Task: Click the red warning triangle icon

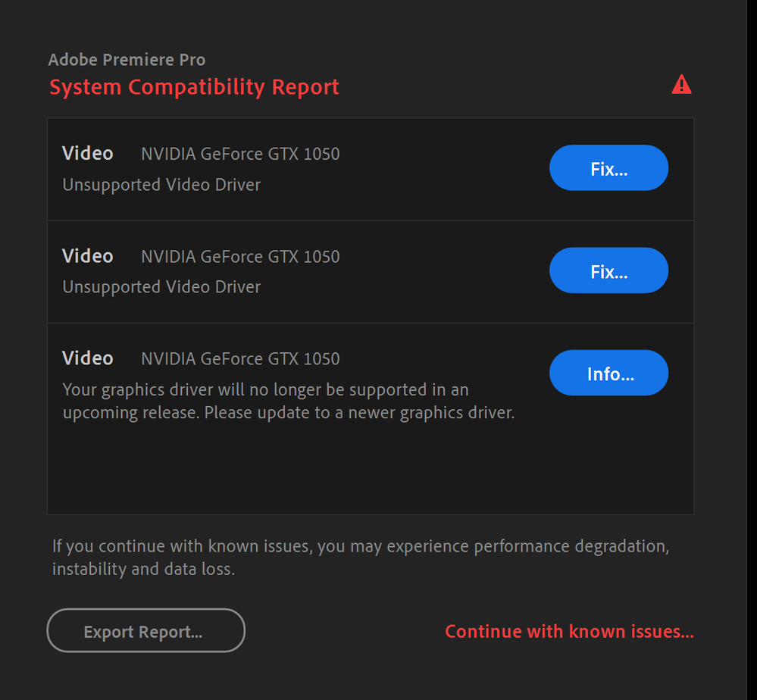Action: pyautogui.click(x=681, y=84)
